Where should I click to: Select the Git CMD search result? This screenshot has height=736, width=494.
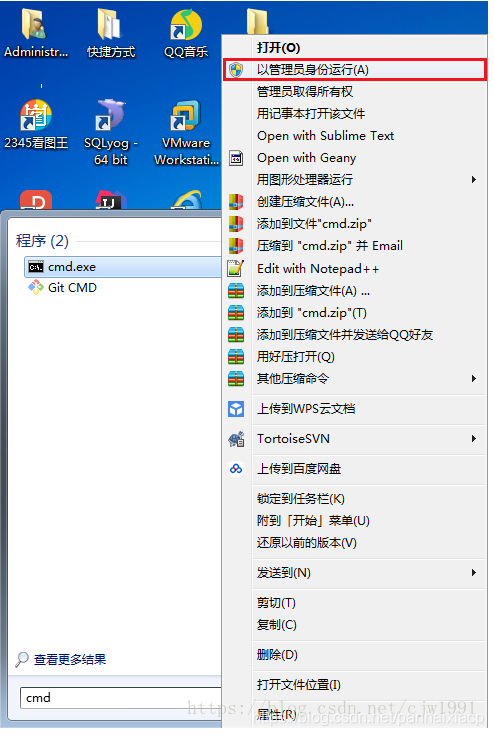124,290
